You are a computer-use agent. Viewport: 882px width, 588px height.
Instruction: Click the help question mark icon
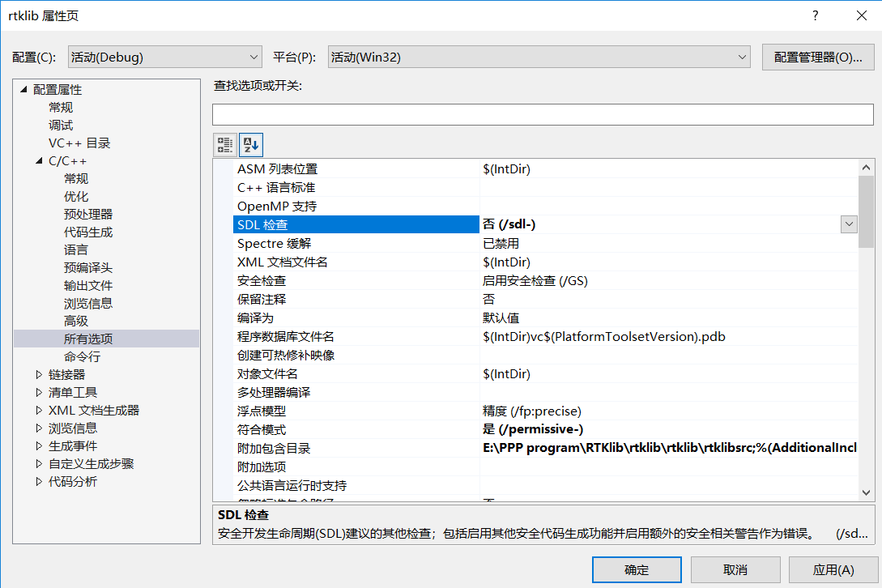[814, 15]
